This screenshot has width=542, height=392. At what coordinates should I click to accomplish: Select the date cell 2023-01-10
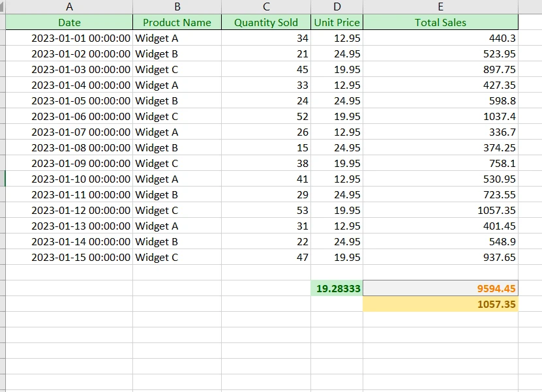click(x=69, y=179)
